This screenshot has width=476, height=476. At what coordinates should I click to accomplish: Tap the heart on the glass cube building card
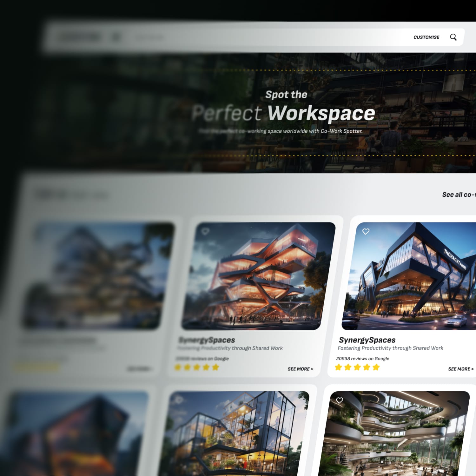179,400
